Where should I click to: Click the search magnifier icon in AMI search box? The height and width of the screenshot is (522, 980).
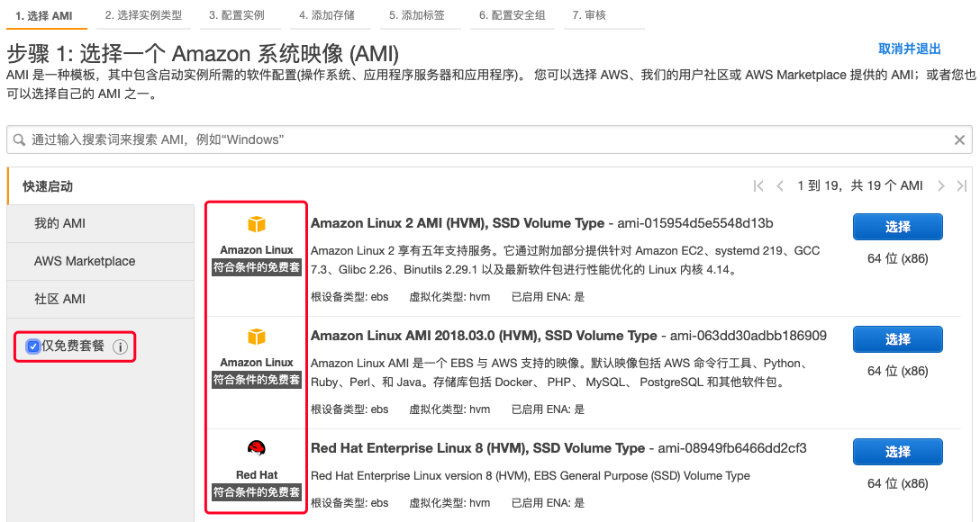[x=20, y=139]
